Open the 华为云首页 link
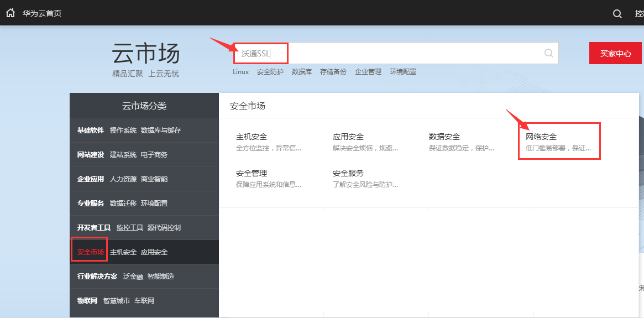This screenshot has height=318, width=644. pos(42,13)
